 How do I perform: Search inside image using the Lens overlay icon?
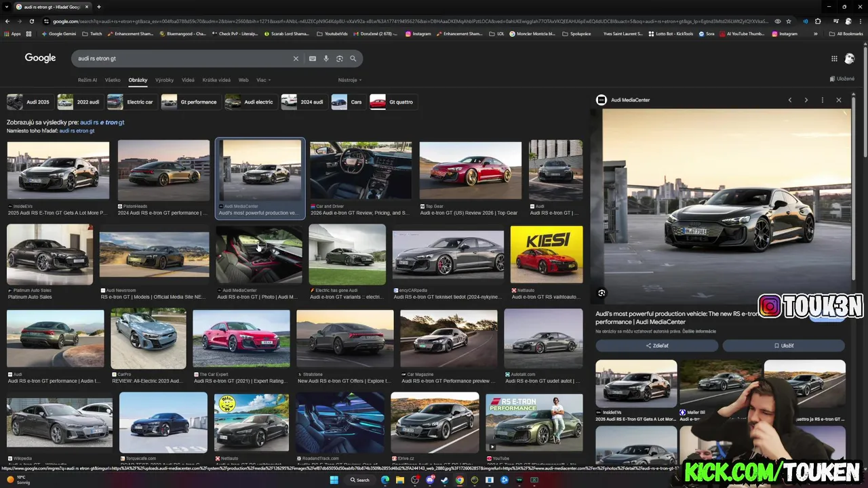point(601,293)
